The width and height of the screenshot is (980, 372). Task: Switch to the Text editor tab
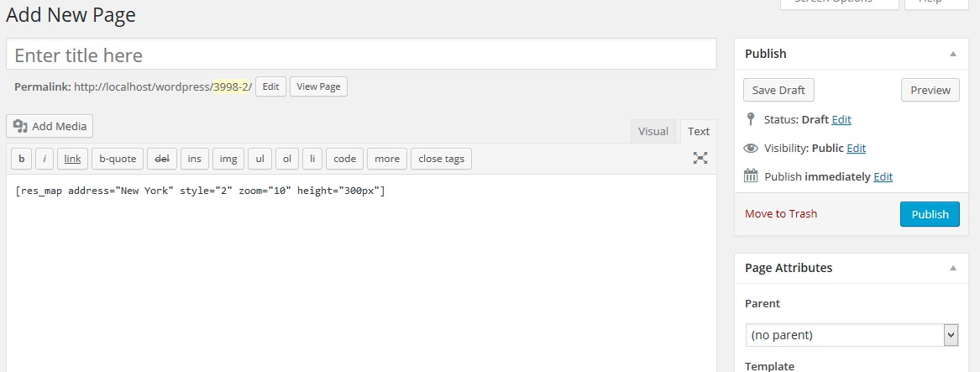click(698, 131)
